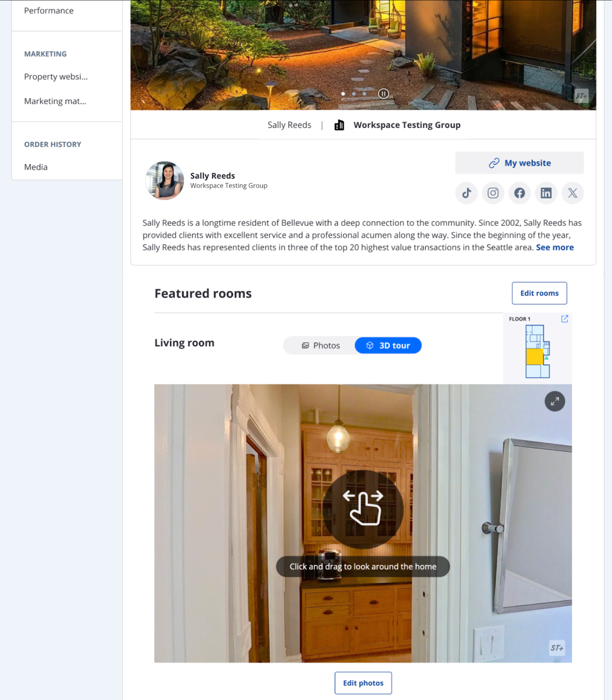Open the Instagram social icon
This screenshot has width=612, height=700.
493,193
